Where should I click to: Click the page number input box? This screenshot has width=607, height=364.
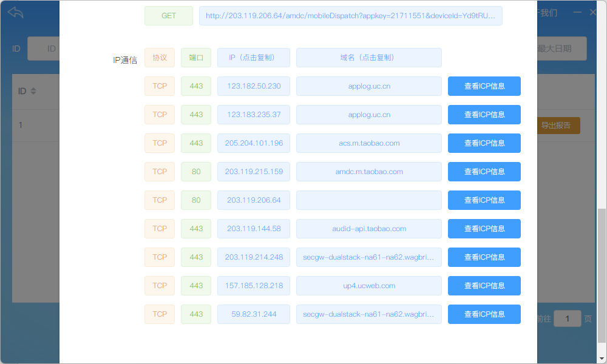click(x=567, y=318)
